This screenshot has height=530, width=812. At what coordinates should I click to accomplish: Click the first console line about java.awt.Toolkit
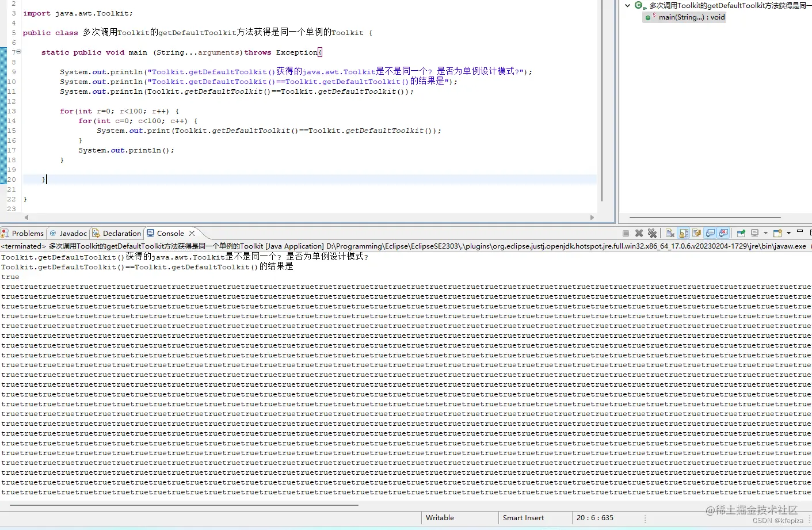coord(184,257)
